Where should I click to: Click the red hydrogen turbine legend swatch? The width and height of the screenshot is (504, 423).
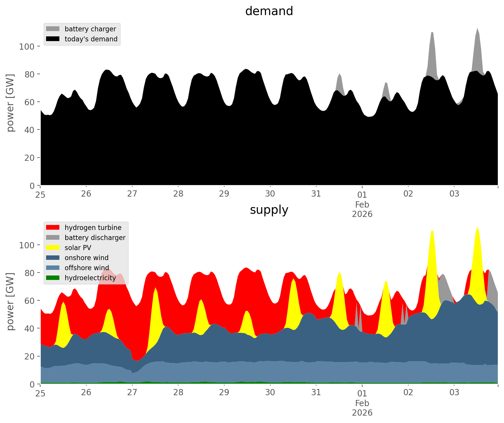coord(53,228)
